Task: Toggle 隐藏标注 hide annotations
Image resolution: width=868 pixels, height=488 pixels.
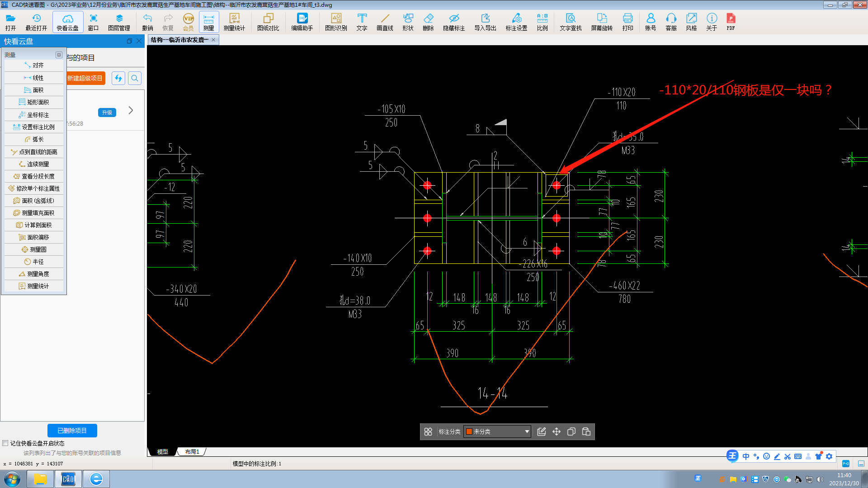Action: click(454, 22)
